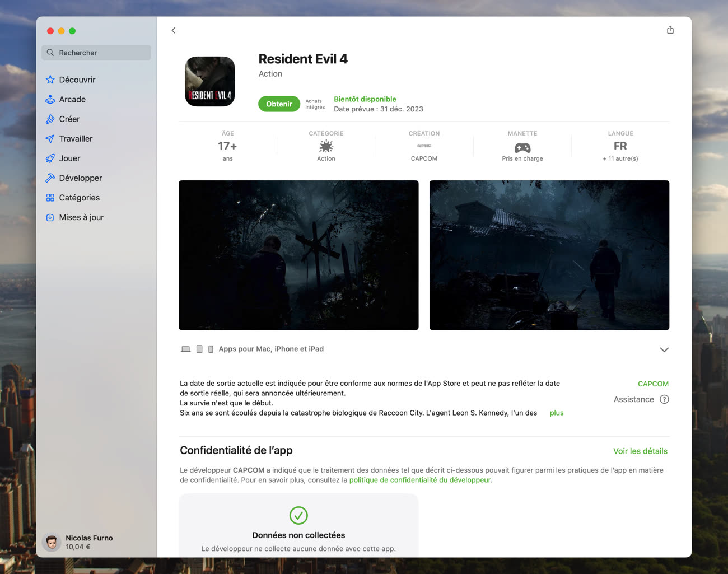Click the iPhone device icon

(x=211, y=349)
